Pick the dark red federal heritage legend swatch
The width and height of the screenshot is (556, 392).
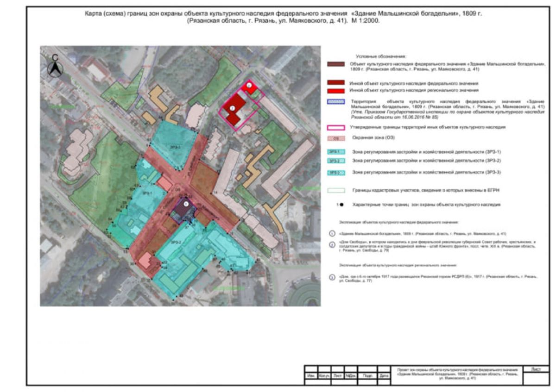coord(335,83)
